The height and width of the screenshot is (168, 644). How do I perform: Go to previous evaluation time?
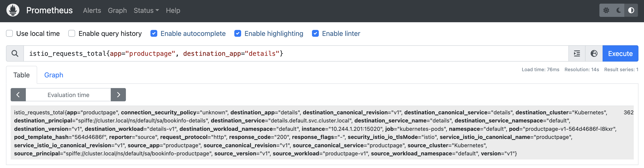click(18, 95)
